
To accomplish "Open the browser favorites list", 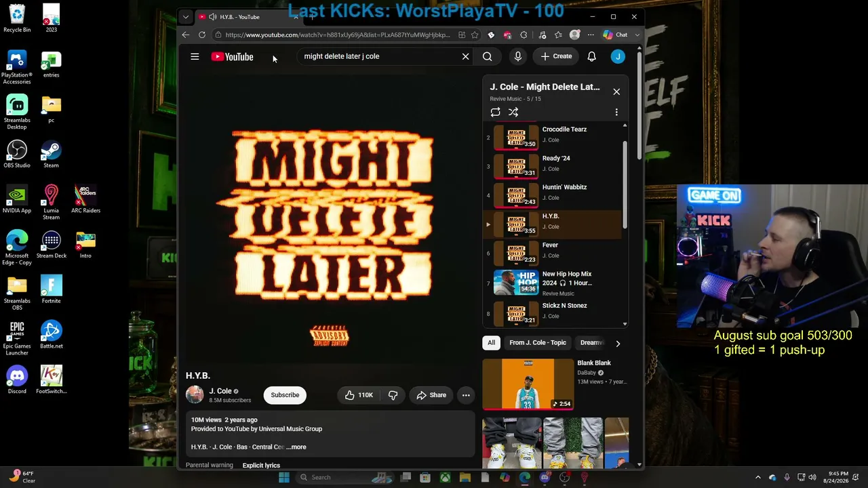I will pos(558,35).
